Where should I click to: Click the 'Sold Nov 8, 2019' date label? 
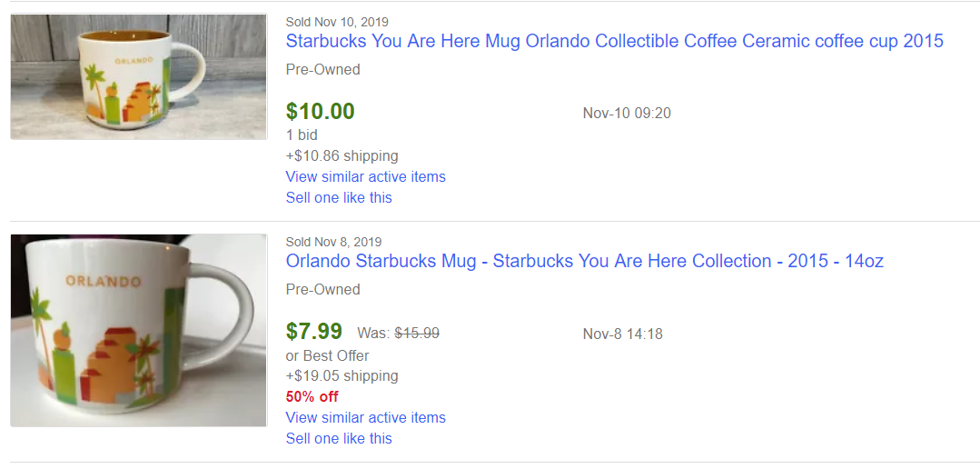coord(333,242)
